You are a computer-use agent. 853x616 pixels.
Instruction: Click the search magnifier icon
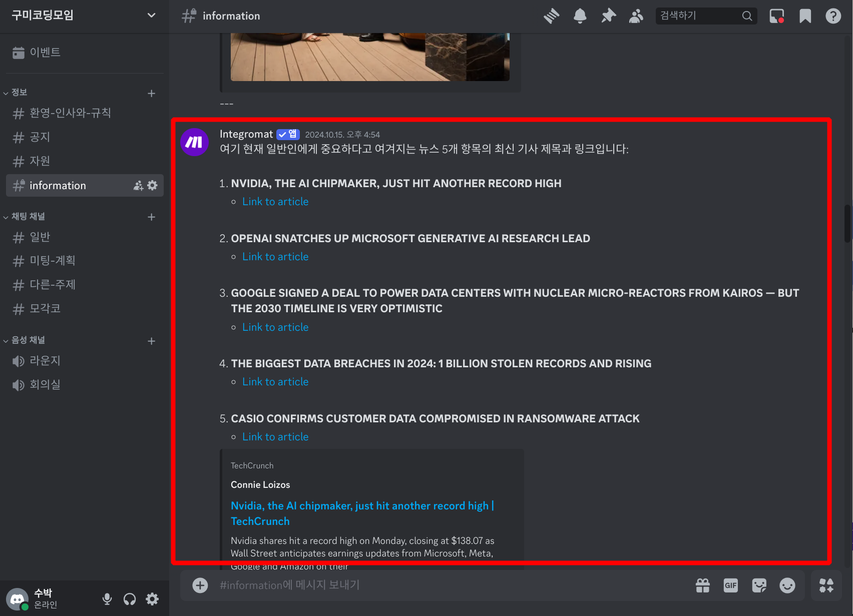747,16
